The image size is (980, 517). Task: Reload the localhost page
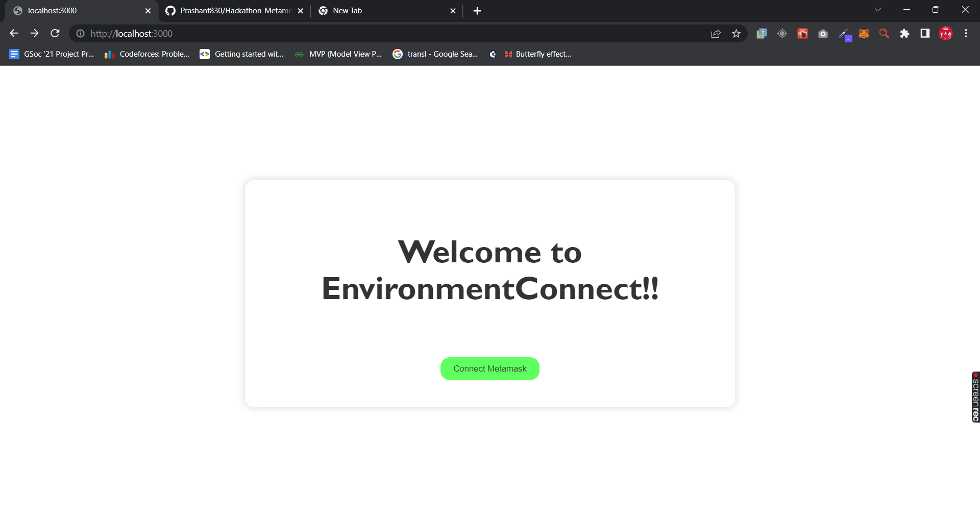coord(55,33)
